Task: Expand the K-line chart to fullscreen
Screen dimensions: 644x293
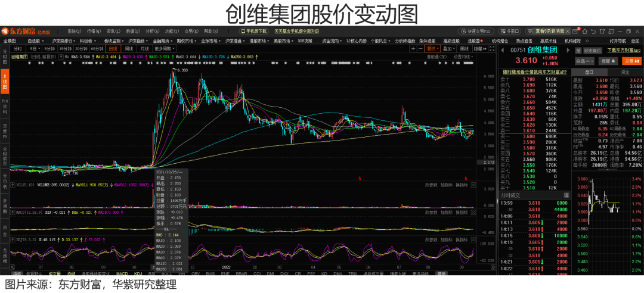Action: pyautogui.click(x=492, y=48)
